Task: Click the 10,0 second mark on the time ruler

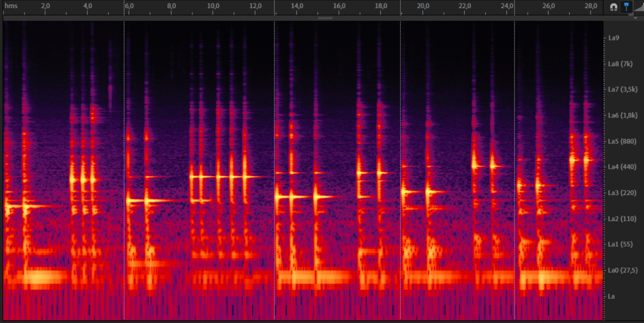Action: coord(213,6)
